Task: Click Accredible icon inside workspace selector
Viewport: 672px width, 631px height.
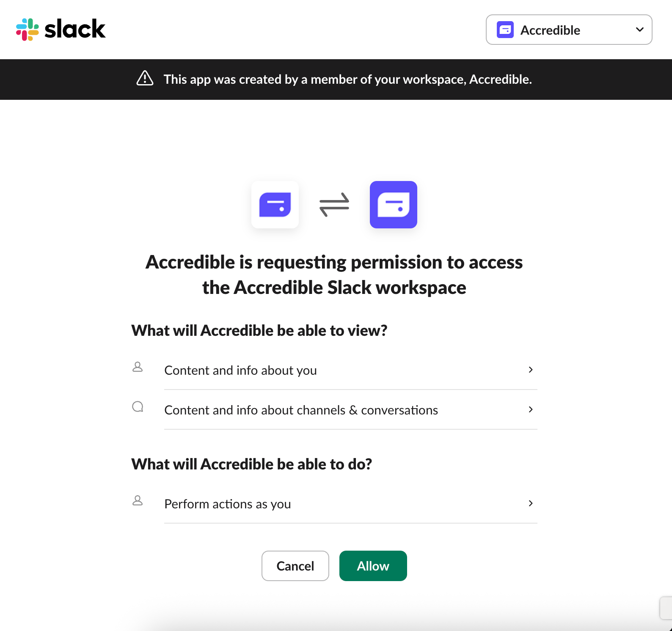Action: tap(505, 30)
